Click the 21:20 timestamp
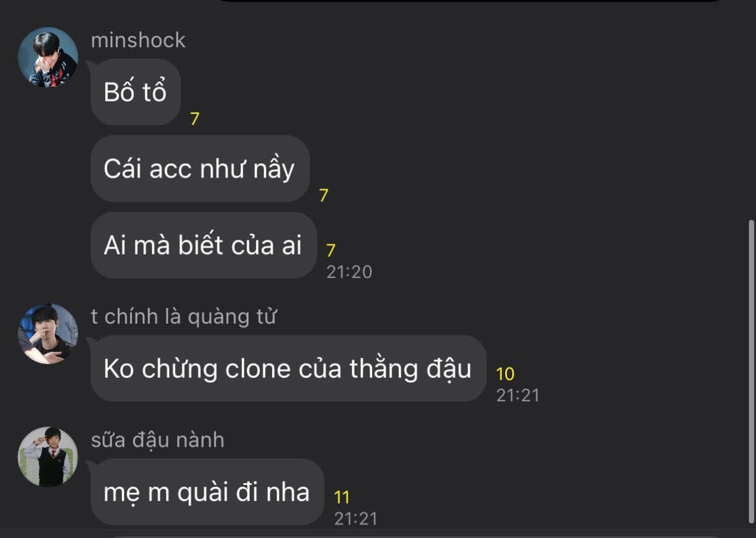The image size is (756, 538). (350, 272)
